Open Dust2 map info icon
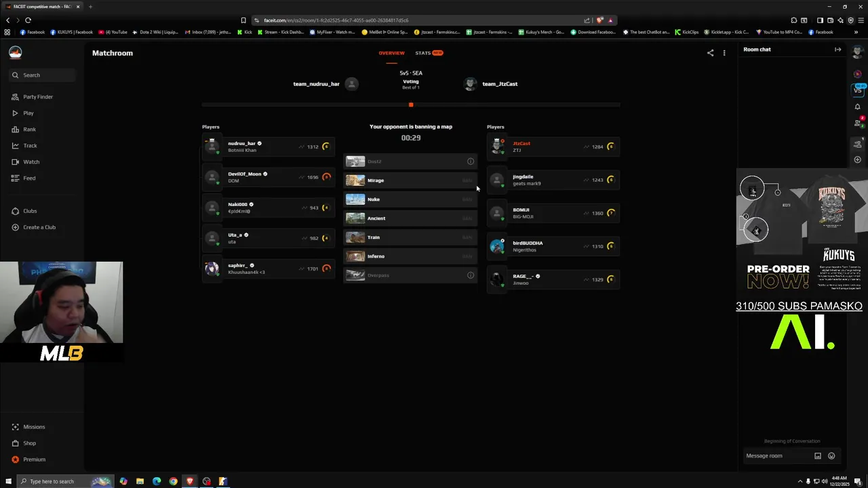This screenshot has width=868, height=488. 471,161
